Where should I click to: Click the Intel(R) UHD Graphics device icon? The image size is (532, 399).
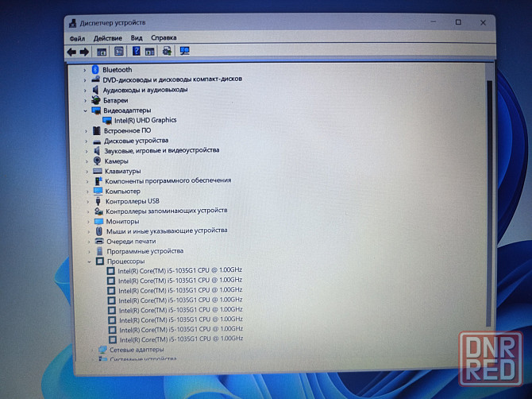tap(107, 121)
